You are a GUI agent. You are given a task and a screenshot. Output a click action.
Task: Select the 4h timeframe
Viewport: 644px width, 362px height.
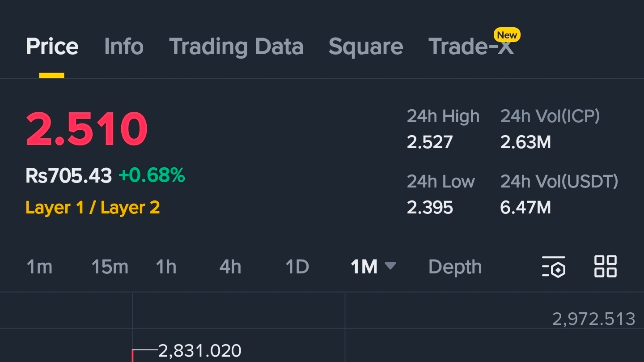tap(230, 267)
